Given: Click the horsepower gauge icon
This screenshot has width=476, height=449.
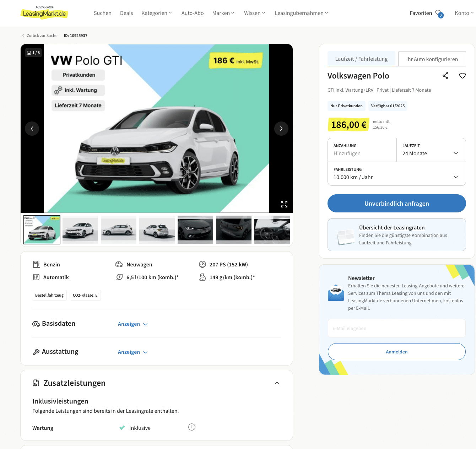Looking at the screenshot, I should coord(202,264).
